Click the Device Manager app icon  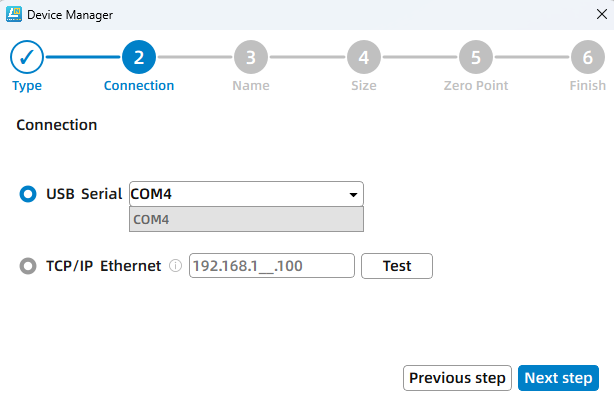[x=14, y=15]
